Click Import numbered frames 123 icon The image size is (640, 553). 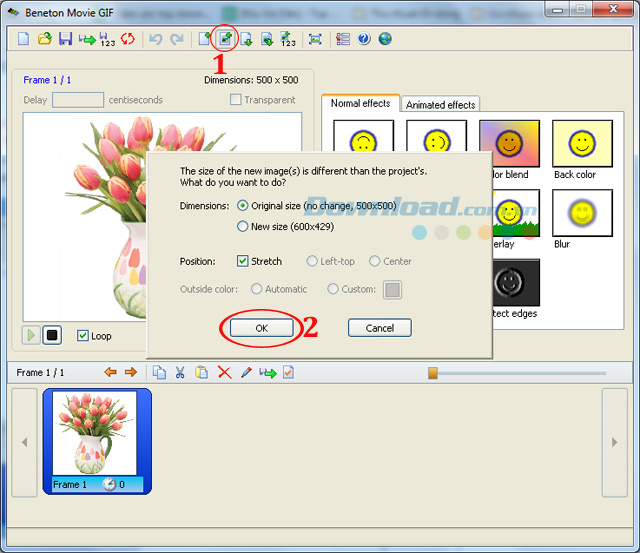pyautogui.click(x=288, y=39)
